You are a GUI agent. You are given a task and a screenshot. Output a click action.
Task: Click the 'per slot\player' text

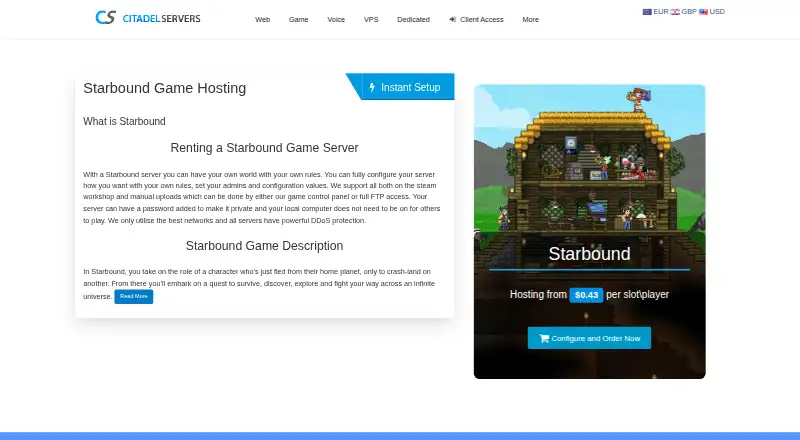pyautogui.click(x=637, y=295)
